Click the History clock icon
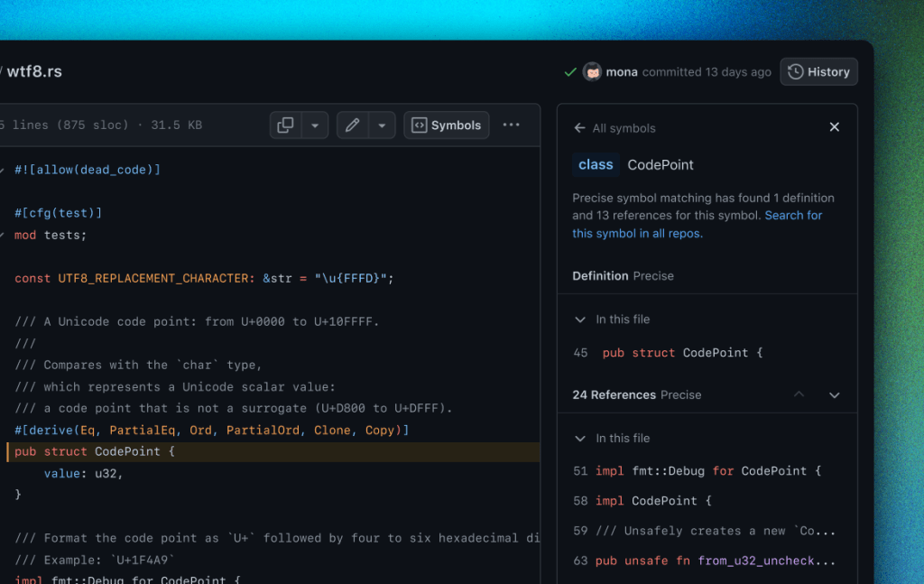 (x=797, y=71)
